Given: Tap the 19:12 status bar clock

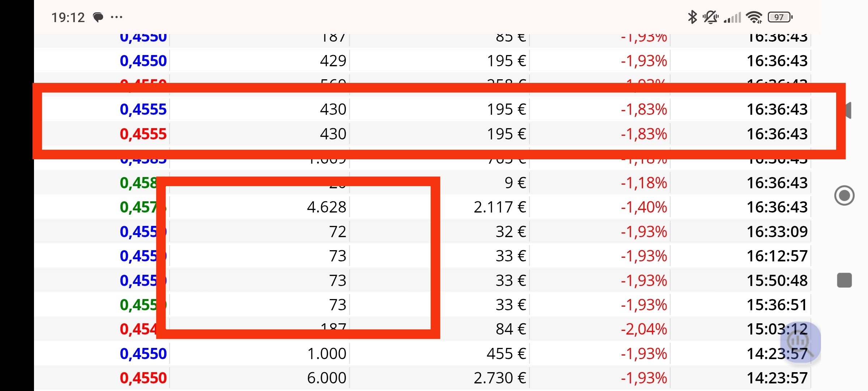Looking at the screenshot, I should pyautogui.click(x=68, y=17).
